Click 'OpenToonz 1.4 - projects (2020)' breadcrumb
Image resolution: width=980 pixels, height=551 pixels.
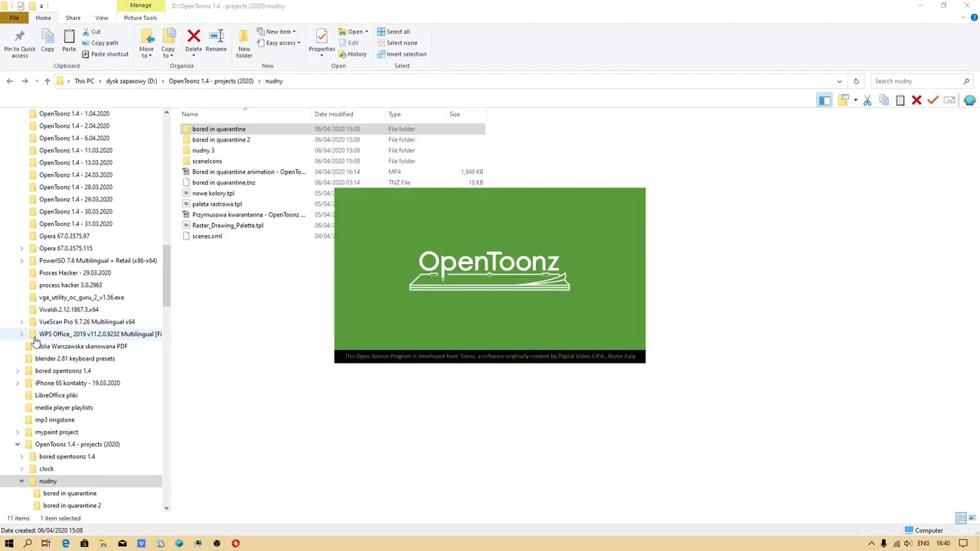coord(211,81)
